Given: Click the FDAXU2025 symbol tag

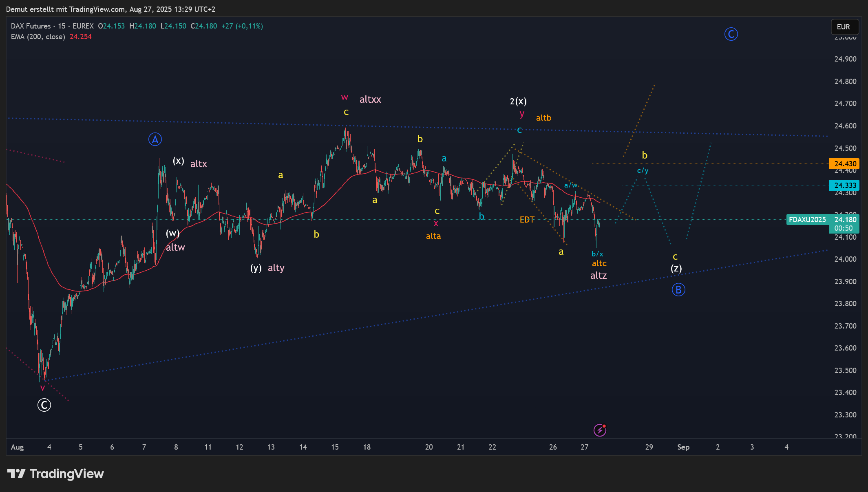Looking at the screenshot, I should pyautogui.click(x=807, y=220).
